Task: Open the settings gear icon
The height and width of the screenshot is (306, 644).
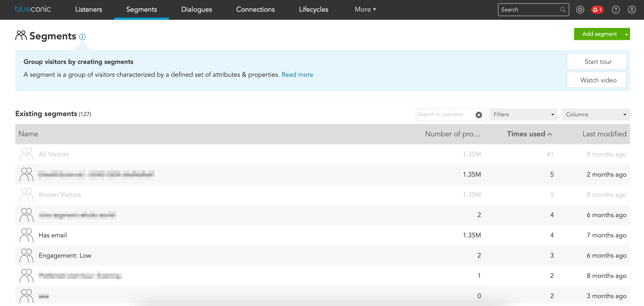Action: pyautogui.click(x=580, y=10)
